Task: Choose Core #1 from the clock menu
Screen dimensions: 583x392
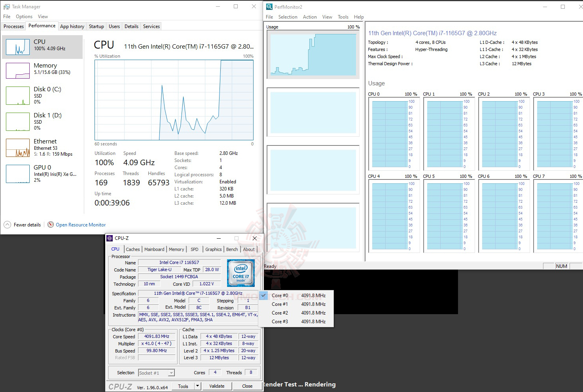Action: pos(296,304)
